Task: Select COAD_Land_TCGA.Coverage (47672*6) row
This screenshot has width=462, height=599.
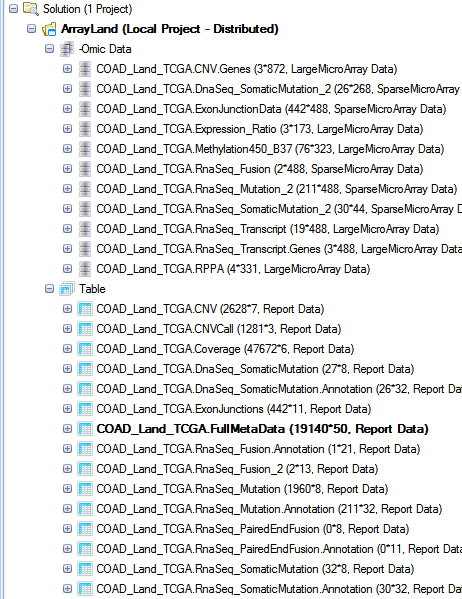Action: coord(225,349)
